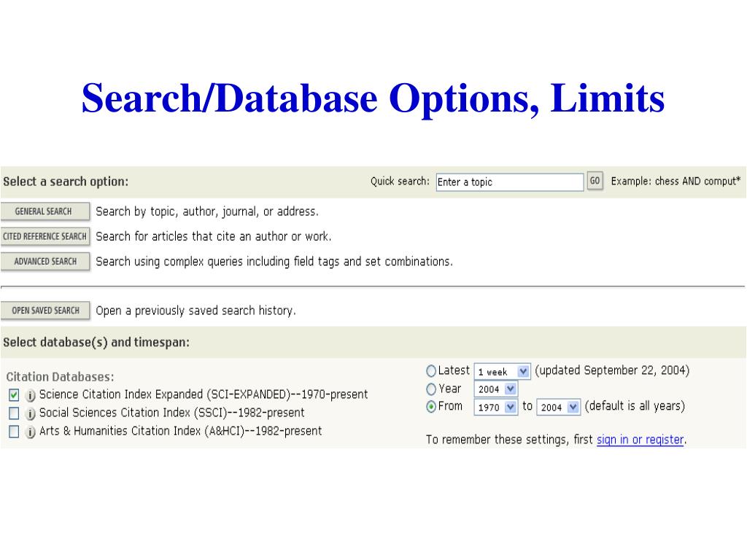Click 'Search for articles that cite an author or work.'

[214, 236]
